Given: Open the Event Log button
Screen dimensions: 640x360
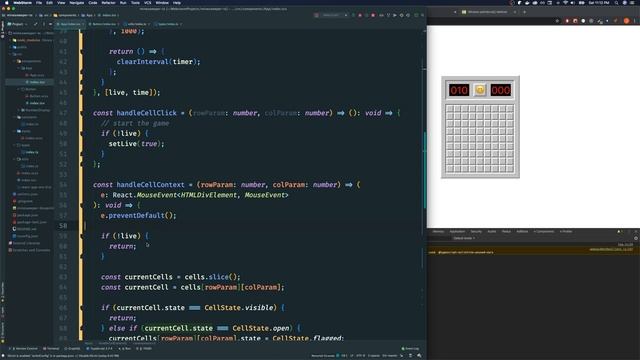Looking at the screenshot, I should tap(411, 349).
